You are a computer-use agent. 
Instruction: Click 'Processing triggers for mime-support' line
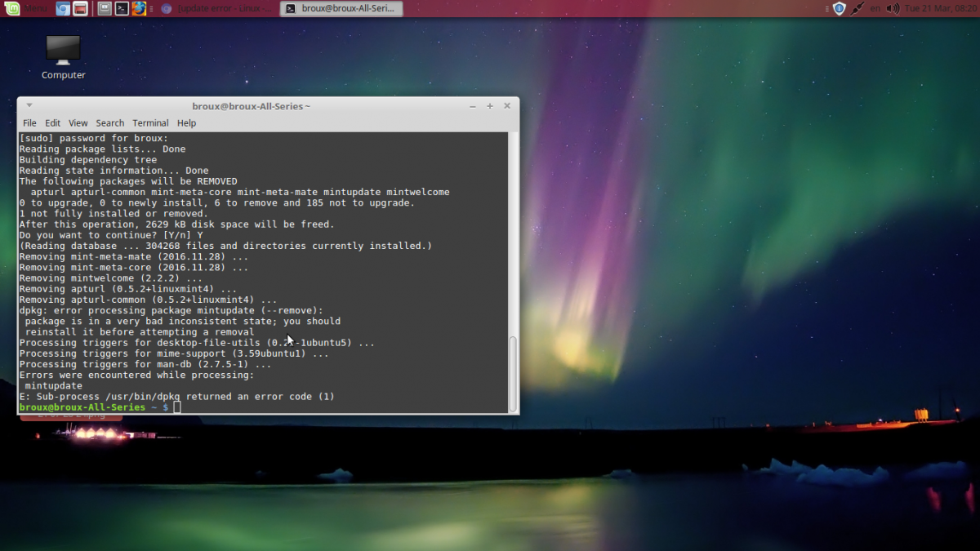[174, 353]
